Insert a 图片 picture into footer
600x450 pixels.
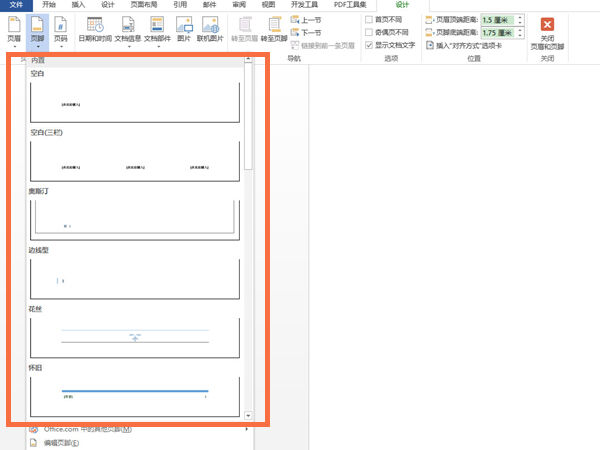[x=184, y=30]
